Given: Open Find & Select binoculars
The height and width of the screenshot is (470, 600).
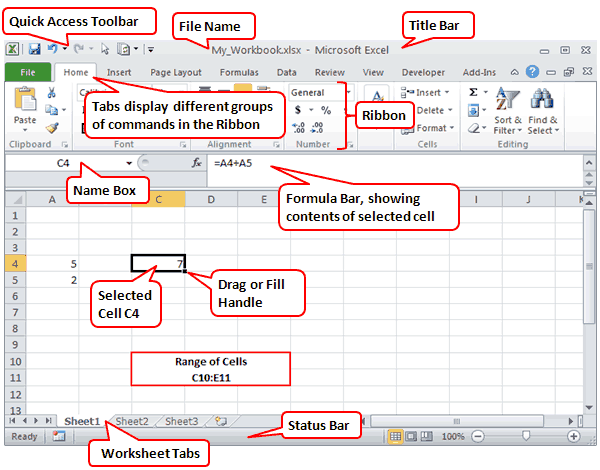Looking at the screenshot, I should tap(542, 111).
